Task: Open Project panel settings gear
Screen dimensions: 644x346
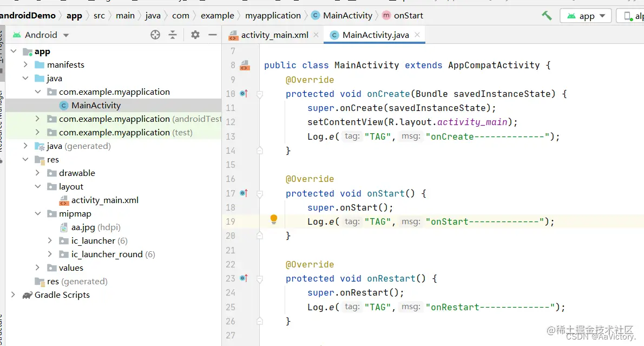Action: pyautogui.click(x=195, y=35)
